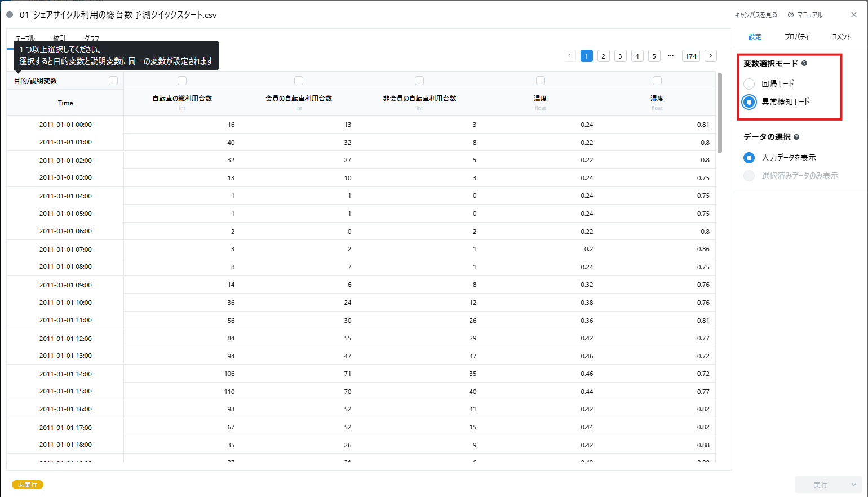The height and width of the screenshot is (497, 868).
Task: Click the table vertical scrollbar
Action: click(x=720, y=113)
